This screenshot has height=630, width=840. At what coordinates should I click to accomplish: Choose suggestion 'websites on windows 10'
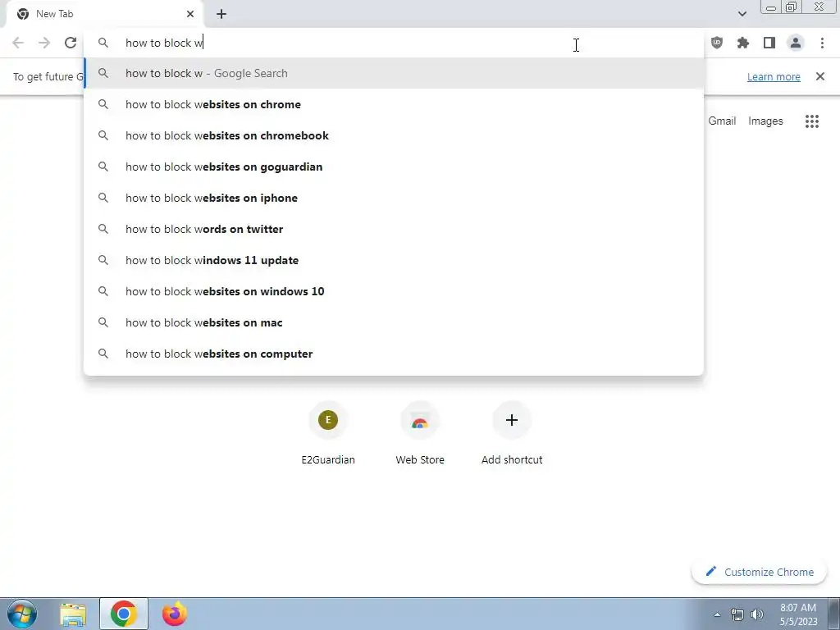(x=394, y=291)
